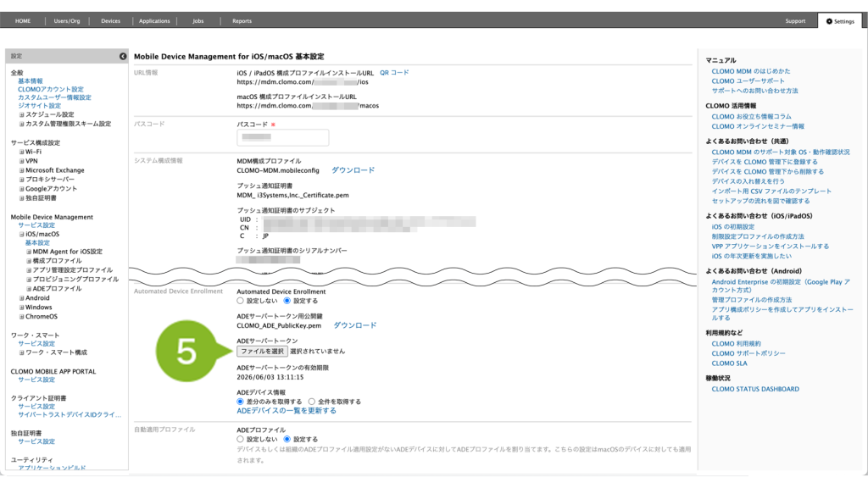868x488 pixels.
Task: Expand MDM Agent for iOS設定 node
Action: 28,252
